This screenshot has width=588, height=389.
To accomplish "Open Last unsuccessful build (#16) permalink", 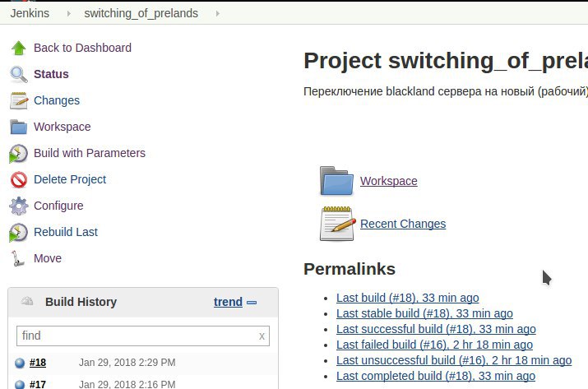I will click(x=454, y=360).
